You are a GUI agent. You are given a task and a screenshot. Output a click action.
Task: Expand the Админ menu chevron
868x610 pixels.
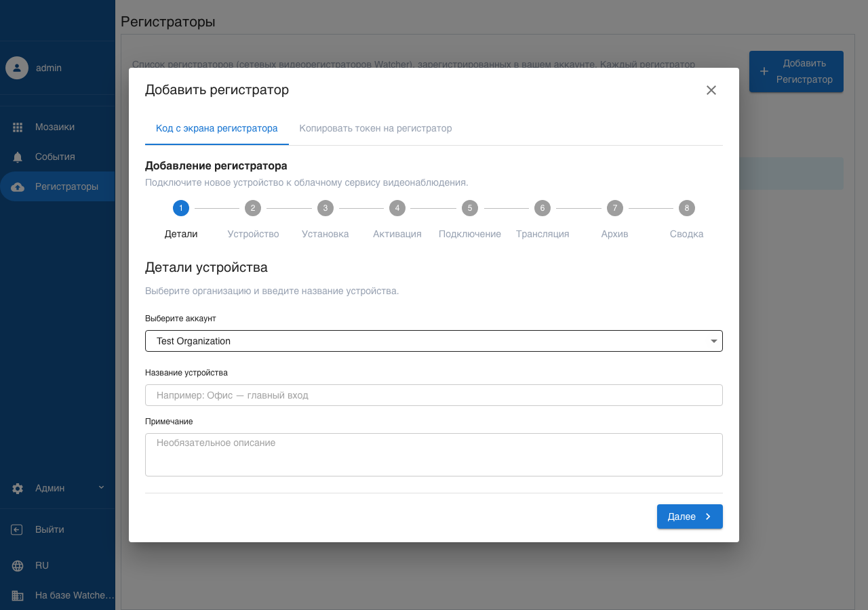102,487
